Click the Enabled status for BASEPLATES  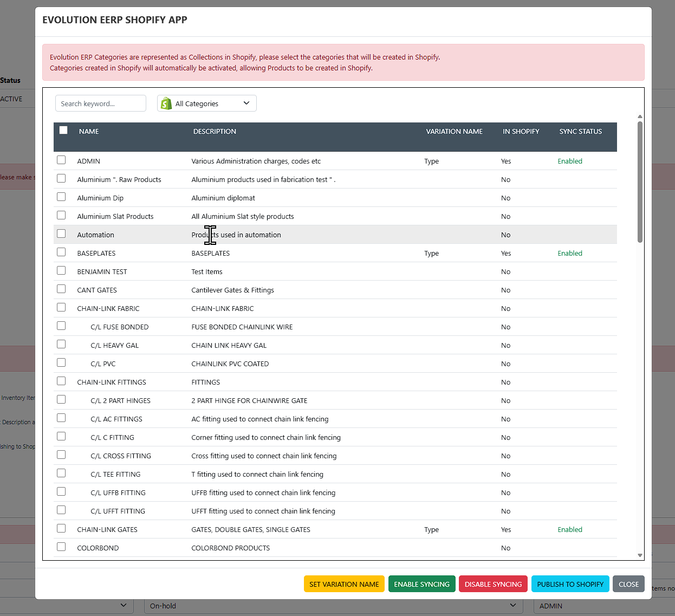[x=570, y=254]
